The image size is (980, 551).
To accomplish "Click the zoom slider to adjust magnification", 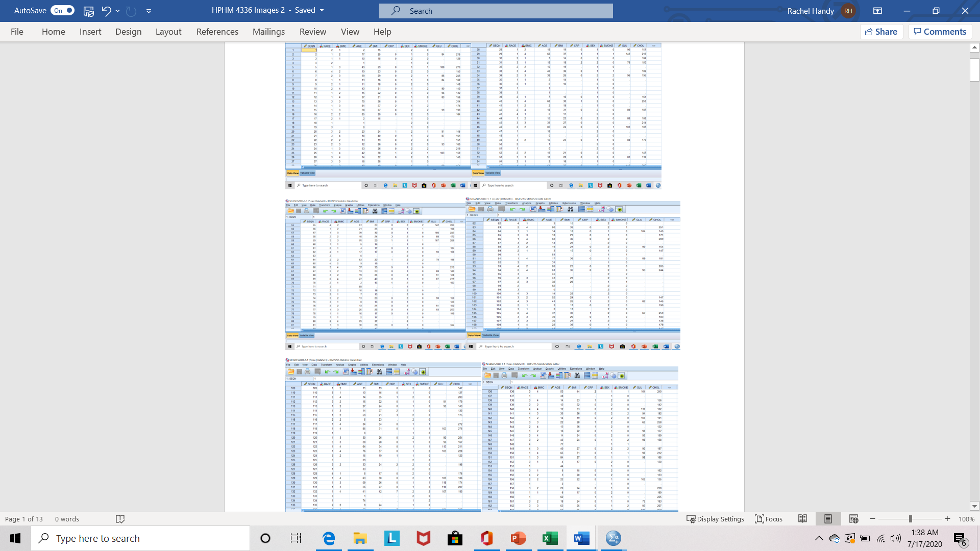I will coord(910,519).
